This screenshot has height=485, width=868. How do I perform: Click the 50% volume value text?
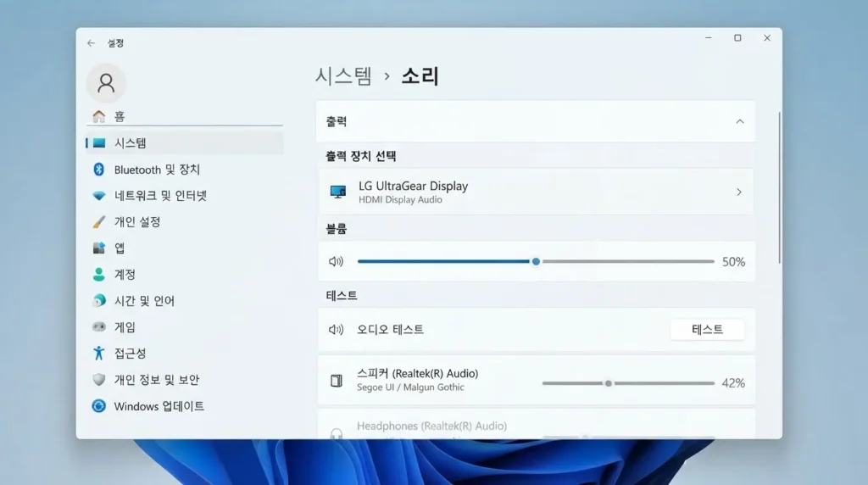pos(733,262)
